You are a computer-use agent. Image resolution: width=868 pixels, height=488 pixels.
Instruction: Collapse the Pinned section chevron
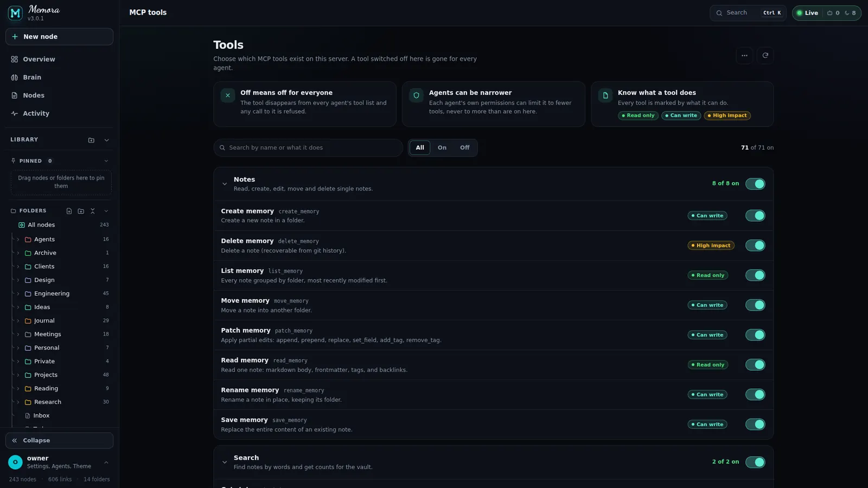106,161
